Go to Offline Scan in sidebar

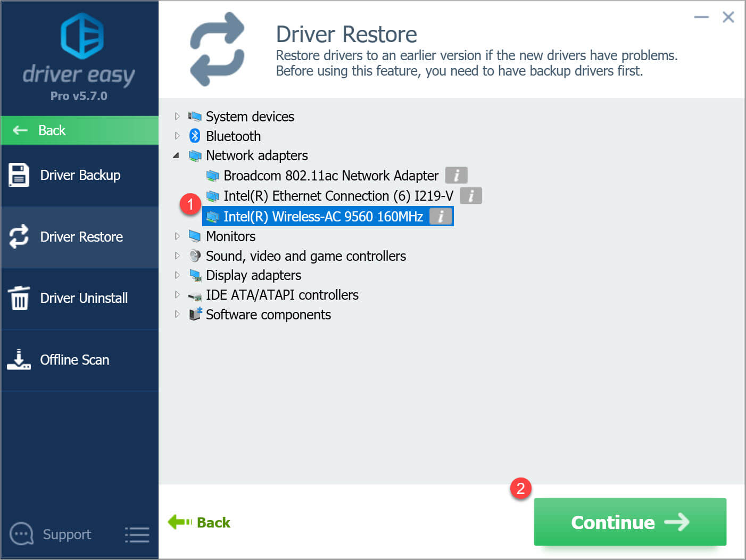74,360
